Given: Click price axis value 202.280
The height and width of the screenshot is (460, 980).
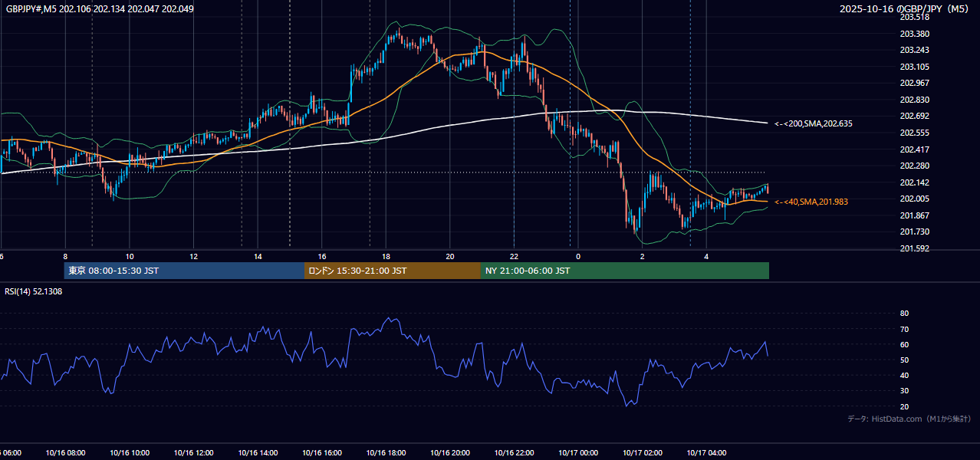Looking at the screenshot, I should (x=915, y=166).
